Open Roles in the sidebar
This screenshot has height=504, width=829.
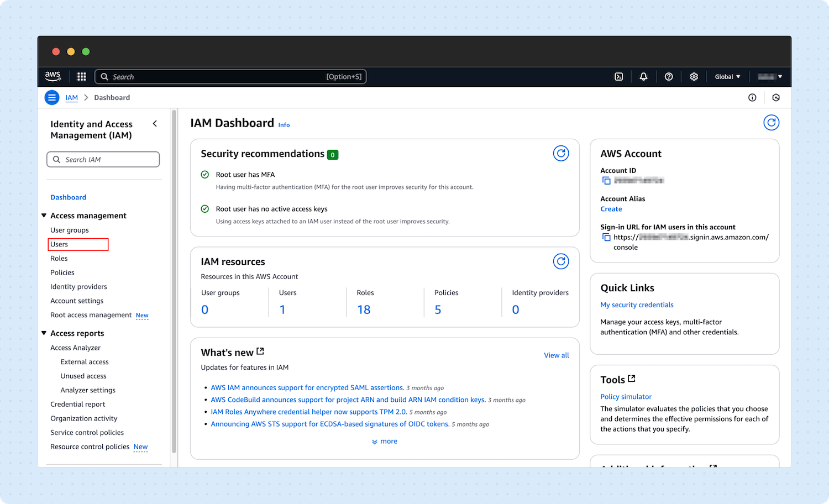tap(59, 259)
